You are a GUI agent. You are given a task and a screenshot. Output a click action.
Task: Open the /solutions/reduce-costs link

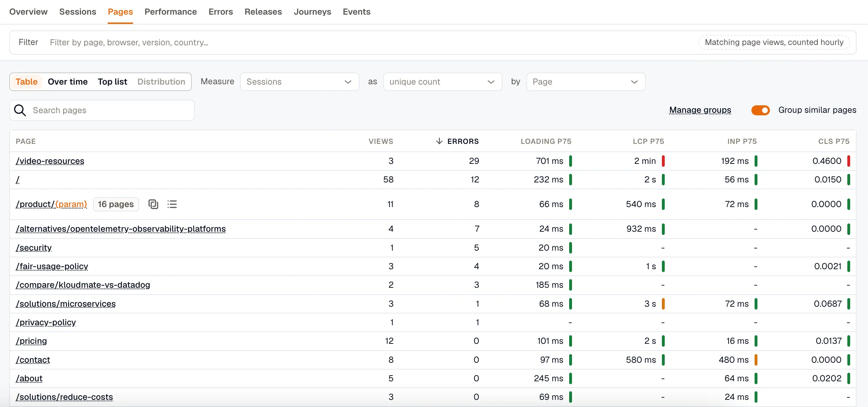(x=64, y=397)
